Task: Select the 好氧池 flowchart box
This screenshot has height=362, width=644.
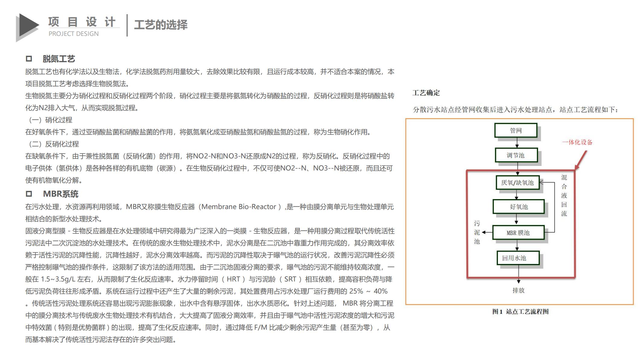Action: pyautogui.click(x=519, y=207)
